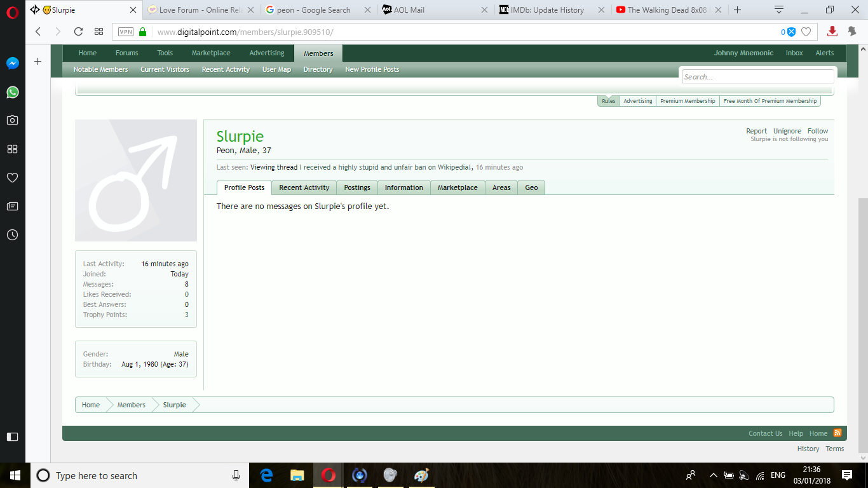The width and height of the screenshot is (868, 488).
Task: Open the Advertising navigation item
Action: [267, 53]
